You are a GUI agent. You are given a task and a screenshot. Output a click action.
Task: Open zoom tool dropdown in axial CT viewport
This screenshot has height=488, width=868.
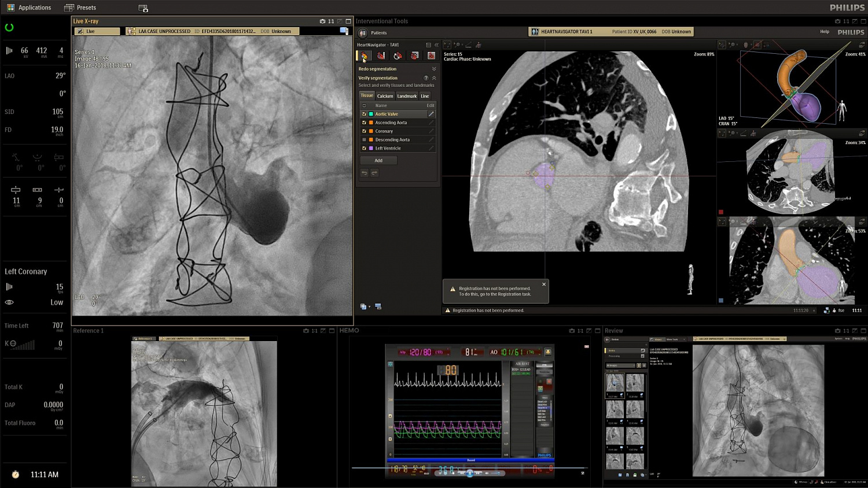[x=737, y=134]
